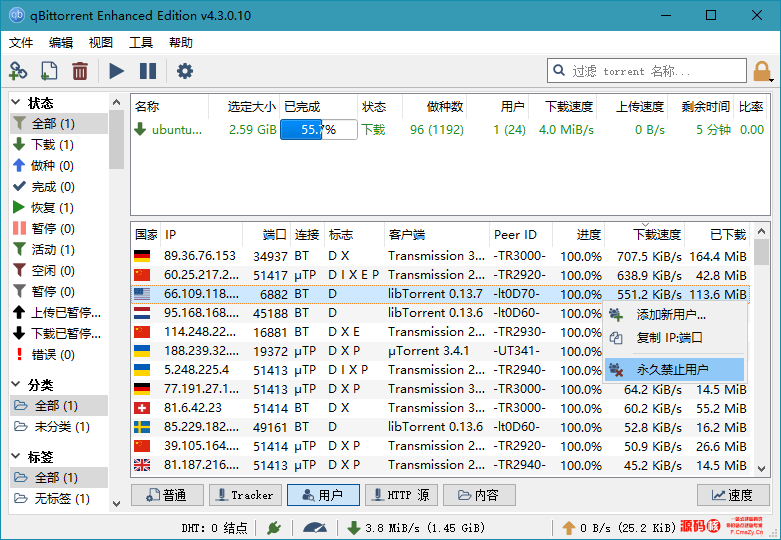Switch to the 内容 tab
781x540 pixels.
click(479, 495)
